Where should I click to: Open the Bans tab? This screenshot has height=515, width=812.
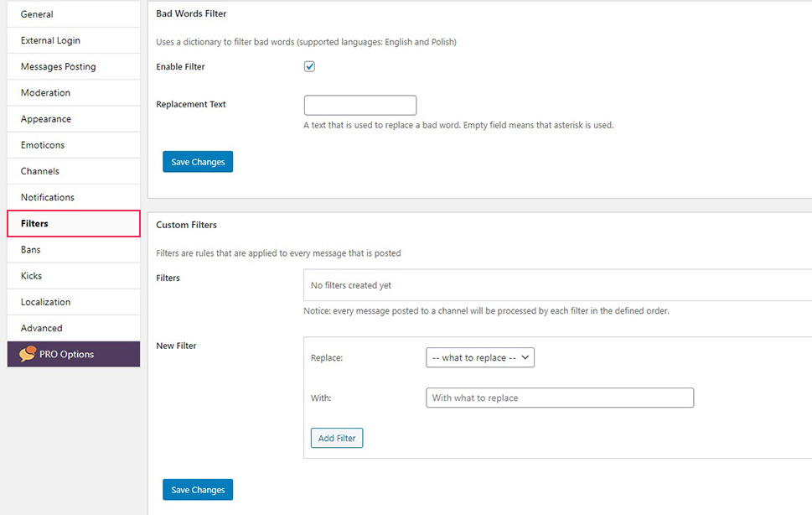pos(74,250)
